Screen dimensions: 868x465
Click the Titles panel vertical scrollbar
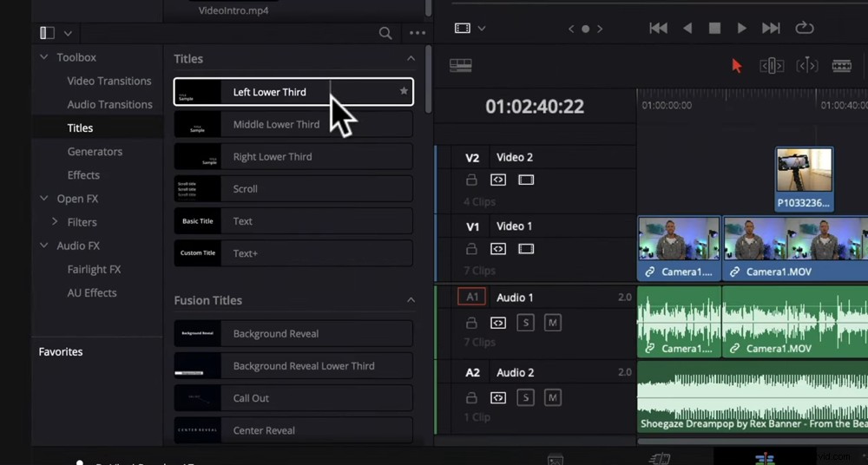click(429, 79)
